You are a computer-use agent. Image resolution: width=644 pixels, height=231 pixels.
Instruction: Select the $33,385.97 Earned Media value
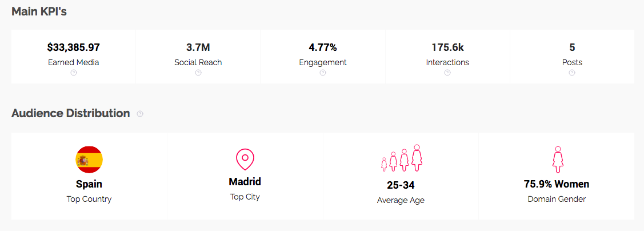pos(74,47)
